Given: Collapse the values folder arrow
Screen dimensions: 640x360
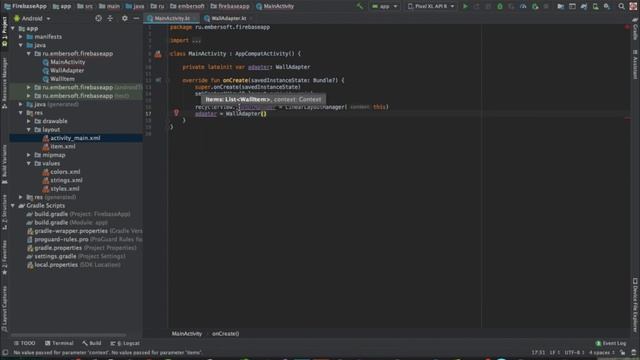Looking at the screenshot, I should click(x=29, y=163).
